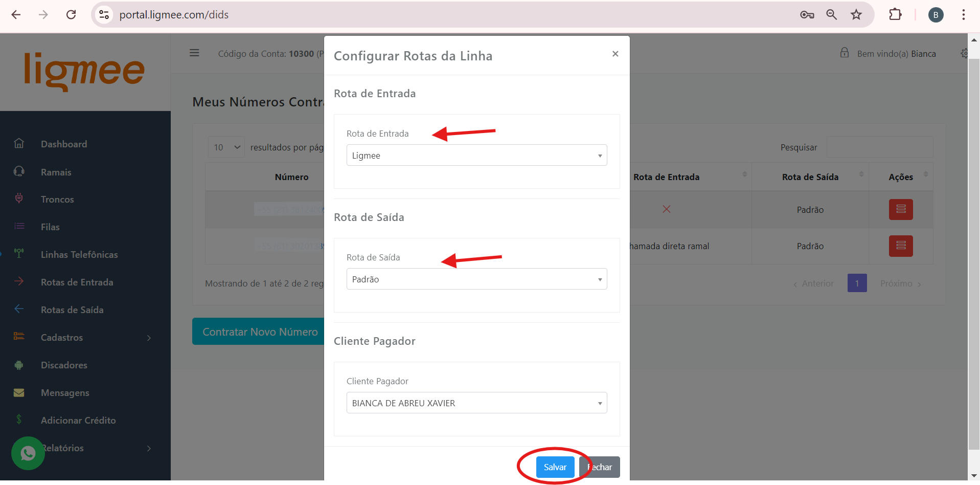Screen dimensions: 980x485
Task: Click the red actions icon in second row
Action: pos(900,246)
